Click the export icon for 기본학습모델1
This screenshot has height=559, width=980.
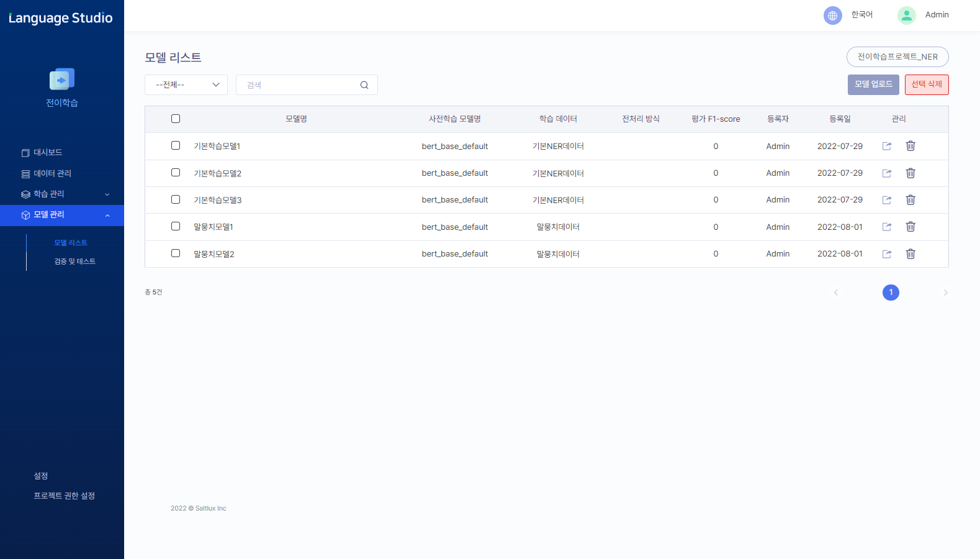coord(887,146)
